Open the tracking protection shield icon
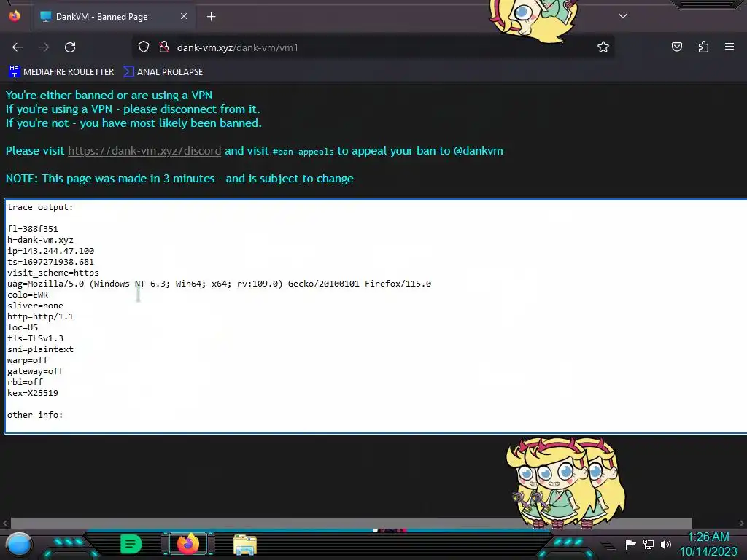The image size is (747, 560). point(144,47)
